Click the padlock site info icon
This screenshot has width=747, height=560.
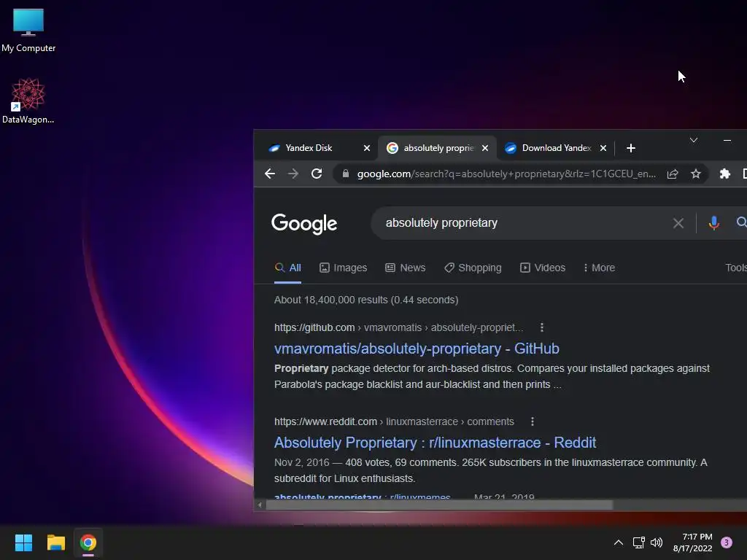click(x=345, y=174)
